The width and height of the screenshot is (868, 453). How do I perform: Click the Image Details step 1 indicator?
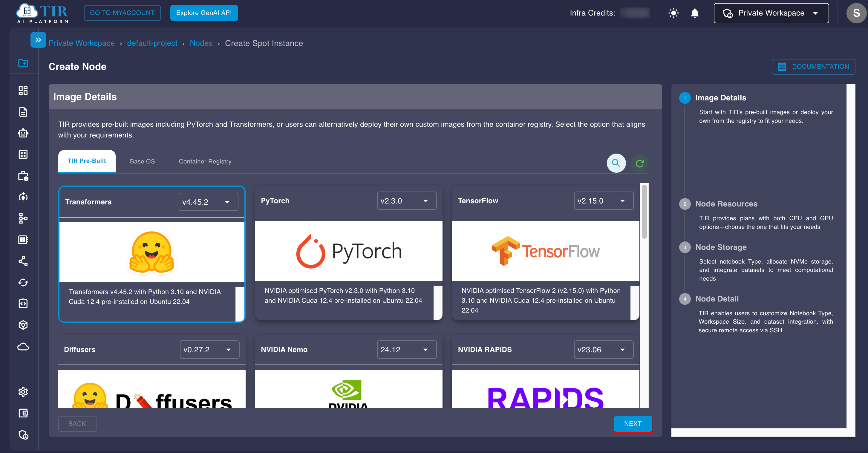[684, 98]
